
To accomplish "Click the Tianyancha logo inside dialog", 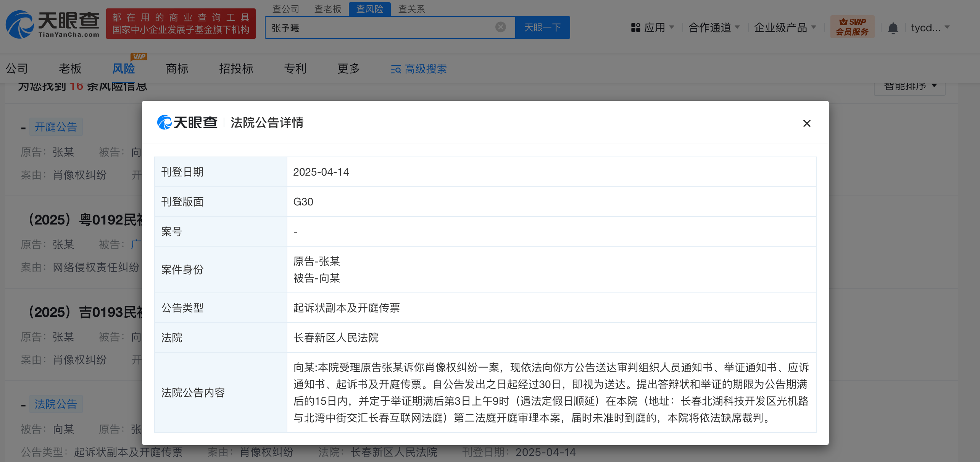I will 187,123.
